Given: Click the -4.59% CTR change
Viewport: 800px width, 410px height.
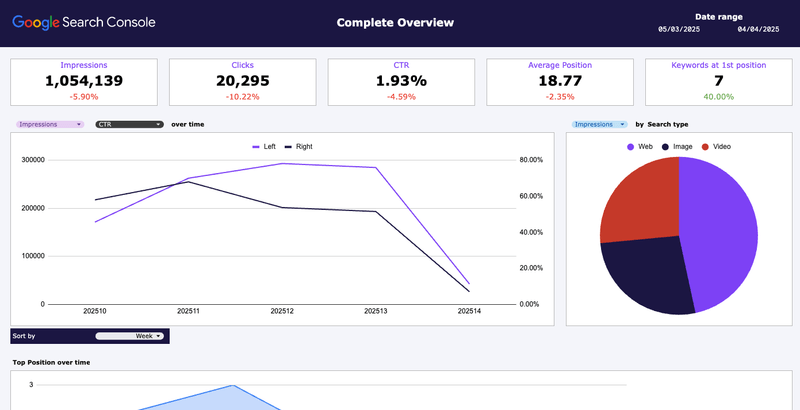Looking at the screenshot, I should [402, 97].
